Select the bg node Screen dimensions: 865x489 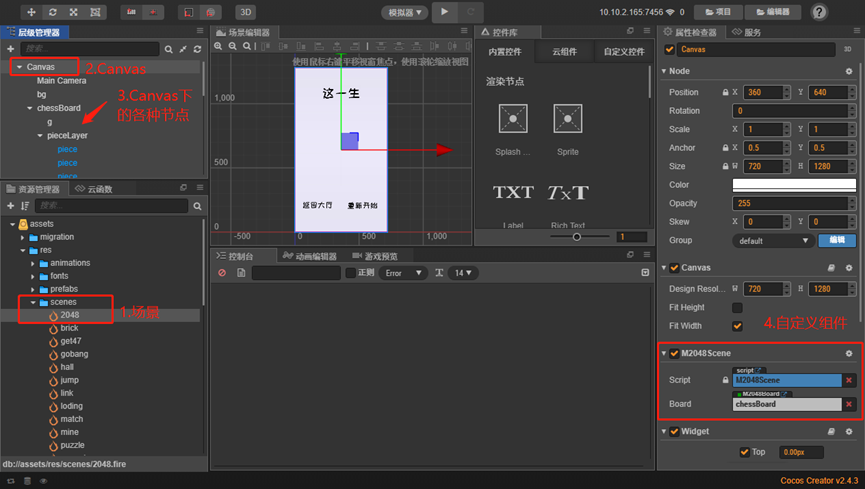pyautogui.click(x=41, y=94)
